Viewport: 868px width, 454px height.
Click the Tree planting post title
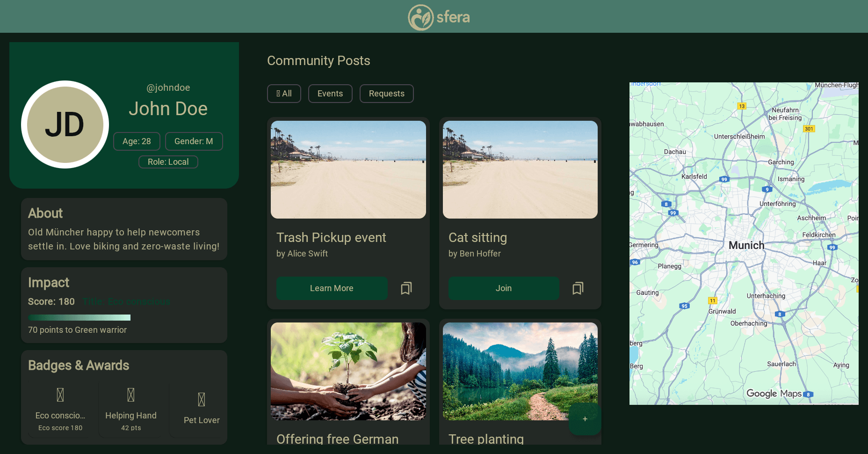point(486,439)
